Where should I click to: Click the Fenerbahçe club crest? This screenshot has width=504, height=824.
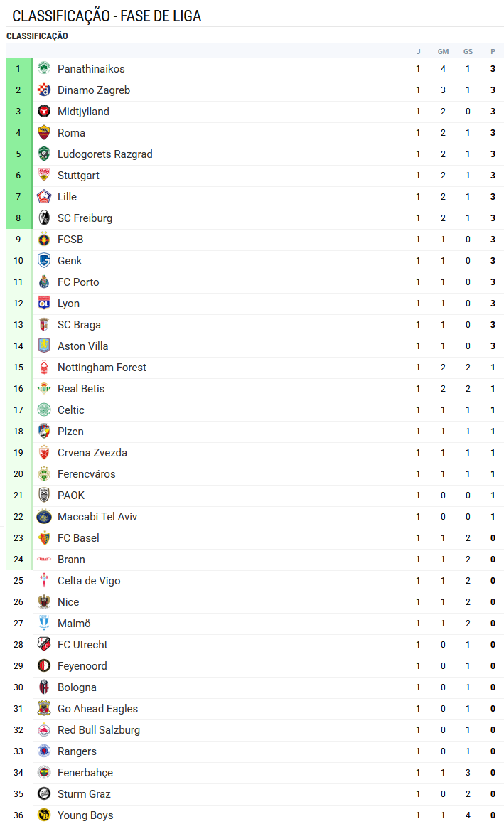pyautogui.click(x=44, y=773)
